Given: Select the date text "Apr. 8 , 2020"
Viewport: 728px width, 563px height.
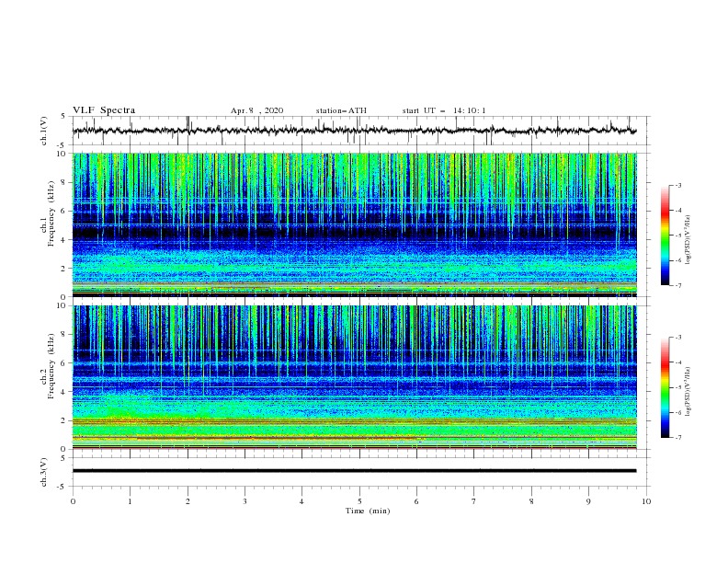Looking at the screenshot, I should pyautogui.click(x=256, y=110).
